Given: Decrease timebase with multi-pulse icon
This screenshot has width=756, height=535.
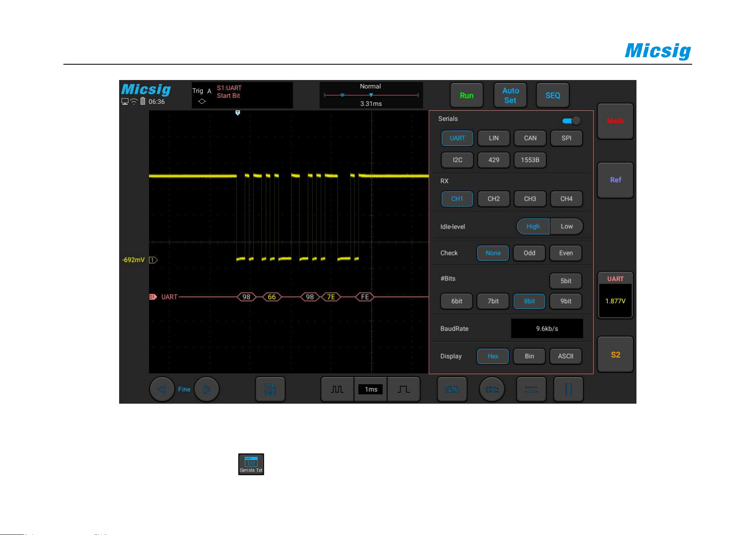Looking at the screenshot, I should pyautogui.click(x=337, y=389).
